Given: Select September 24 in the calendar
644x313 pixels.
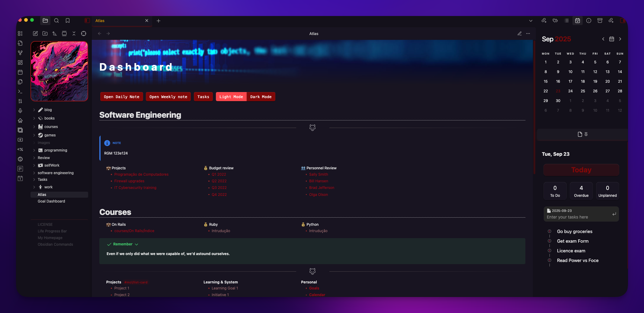Looking at the screenshot, I should (x=570, y=91).
